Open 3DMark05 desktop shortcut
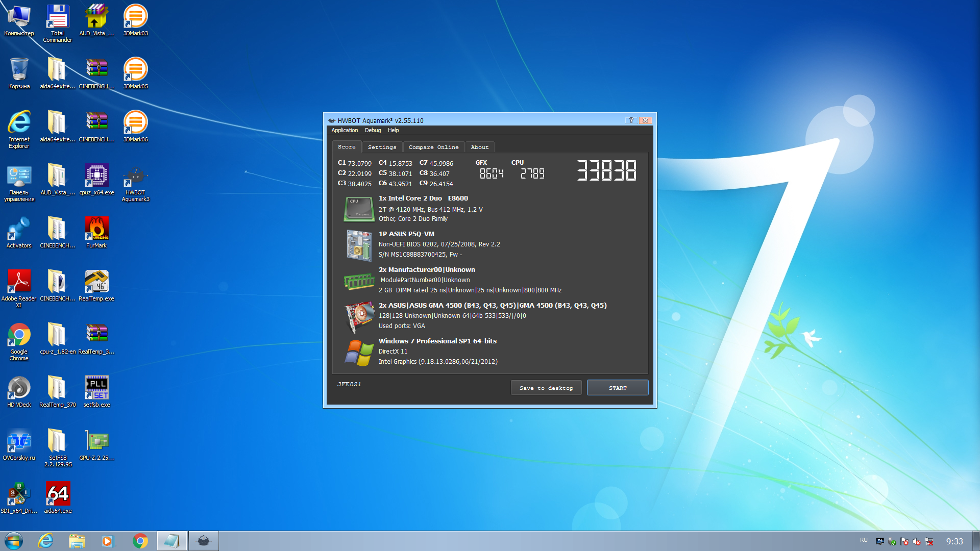Screen dimensions: 980x551 (135, 73)
